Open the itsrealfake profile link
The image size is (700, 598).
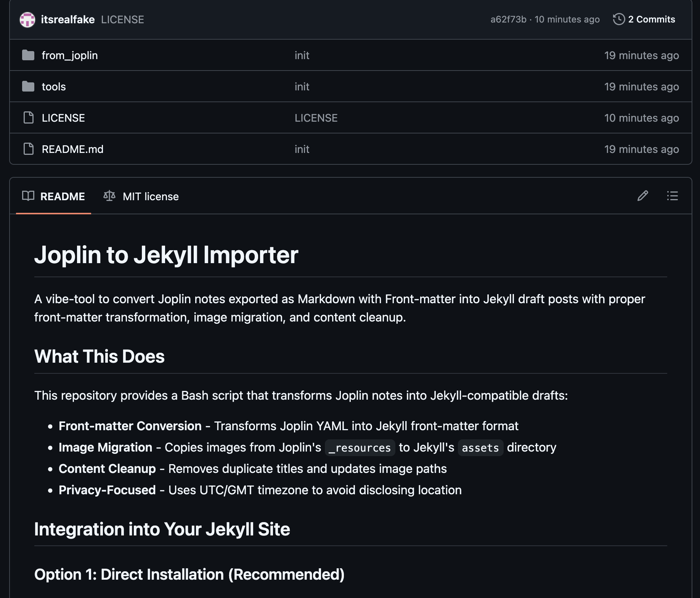coord(68,19)
